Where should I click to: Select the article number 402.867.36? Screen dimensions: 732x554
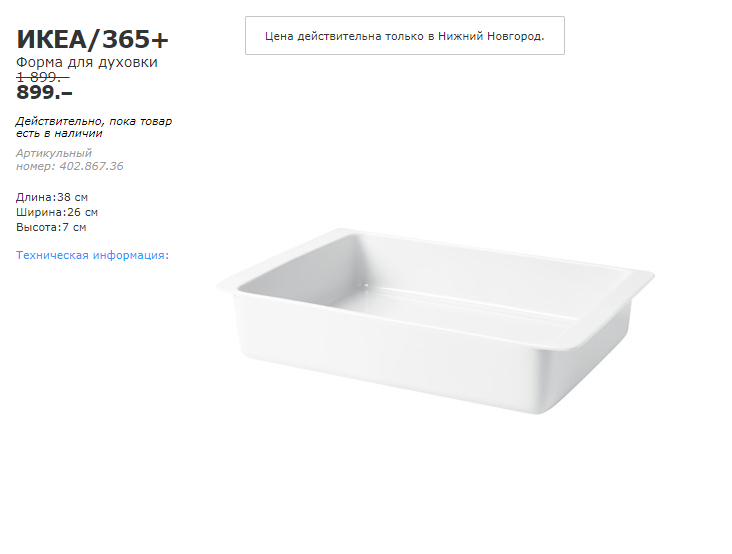pyautogui.click(x=89, y=166)
